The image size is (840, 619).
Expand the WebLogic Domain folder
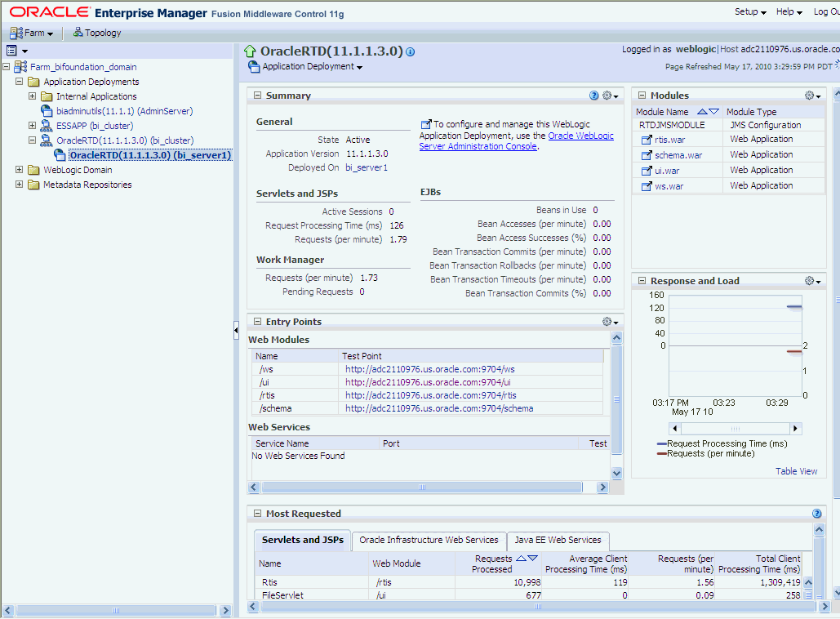(x=20, y=170)
